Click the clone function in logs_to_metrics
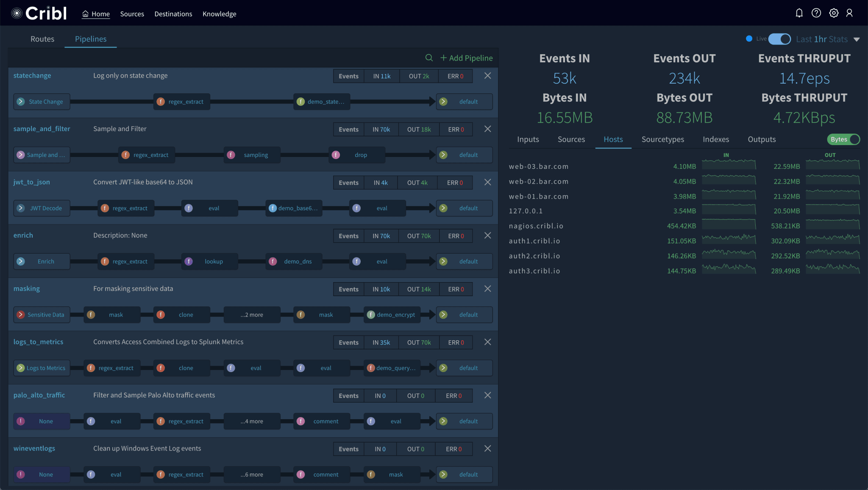 181,368
